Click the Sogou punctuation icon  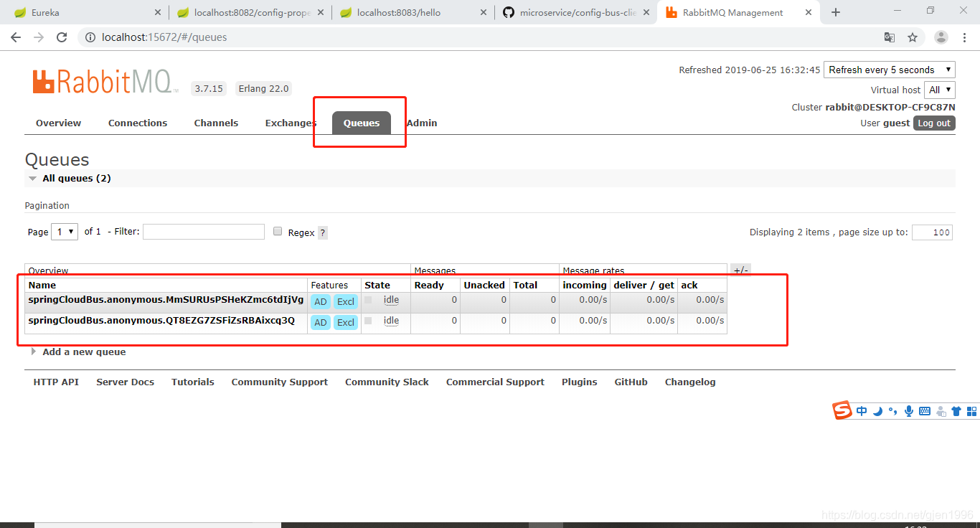coord(893,411)
